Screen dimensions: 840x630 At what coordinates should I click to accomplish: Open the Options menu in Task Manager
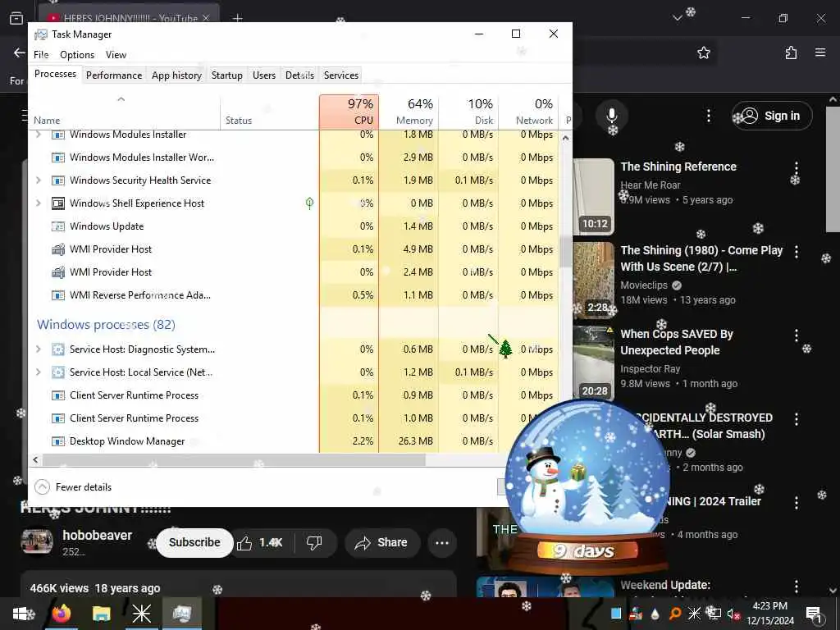[x=77, y=55]
